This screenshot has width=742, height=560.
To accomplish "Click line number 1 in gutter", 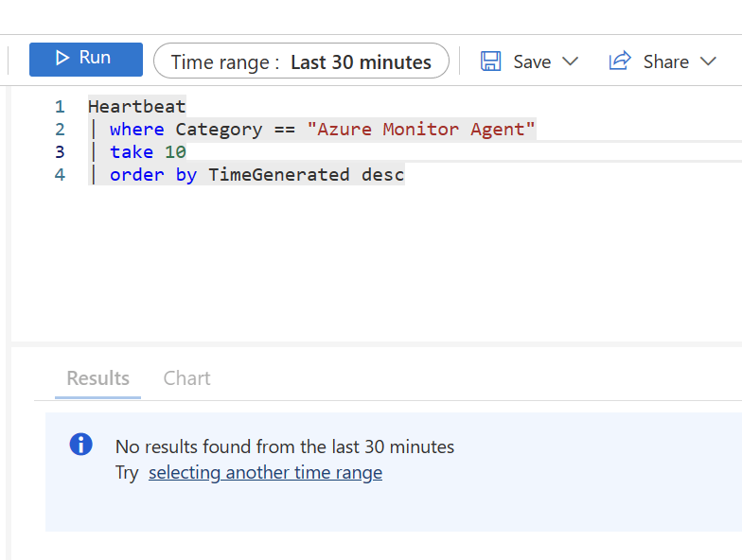I will (60, 106).
